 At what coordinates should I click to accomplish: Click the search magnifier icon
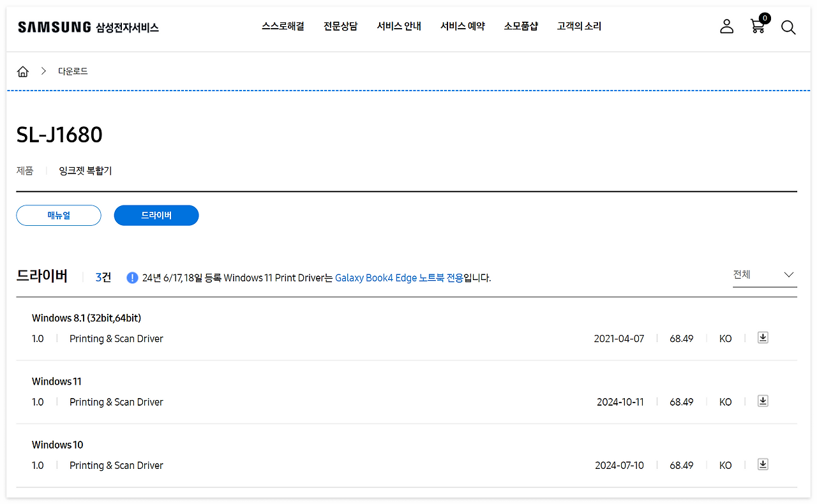click(x=788, y=27)
